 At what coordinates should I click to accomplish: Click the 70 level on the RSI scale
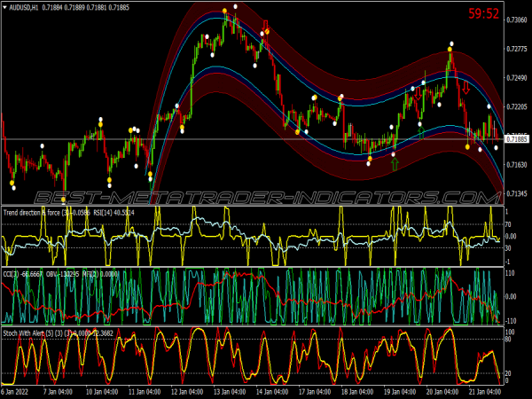point(508,224)
